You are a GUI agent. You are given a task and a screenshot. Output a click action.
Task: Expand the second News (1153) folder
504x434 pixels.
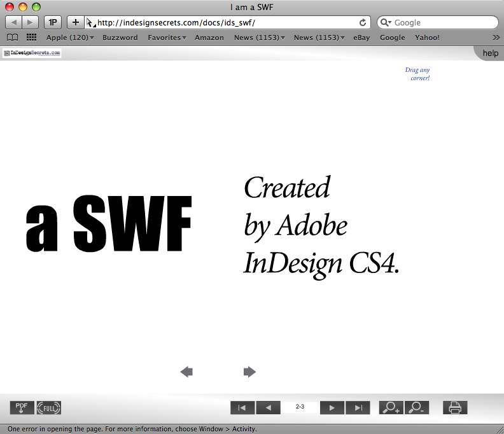tap(319, 38)
